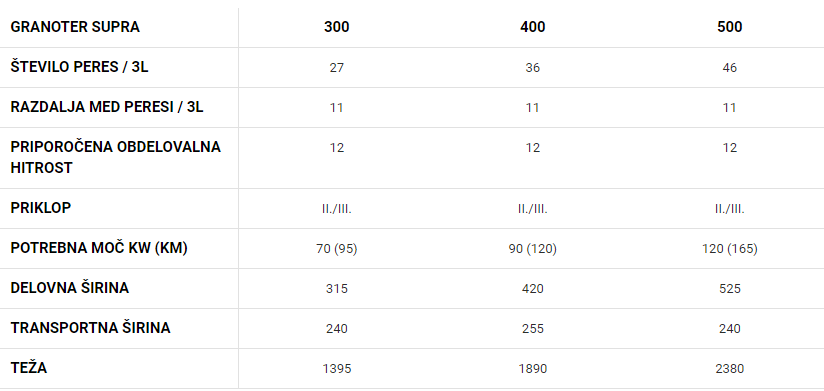Click the ŠTEVILO PERES / 3L row label
Image resolution: width=824 pixels, height=391 pixels.
(x=79, y=67)
